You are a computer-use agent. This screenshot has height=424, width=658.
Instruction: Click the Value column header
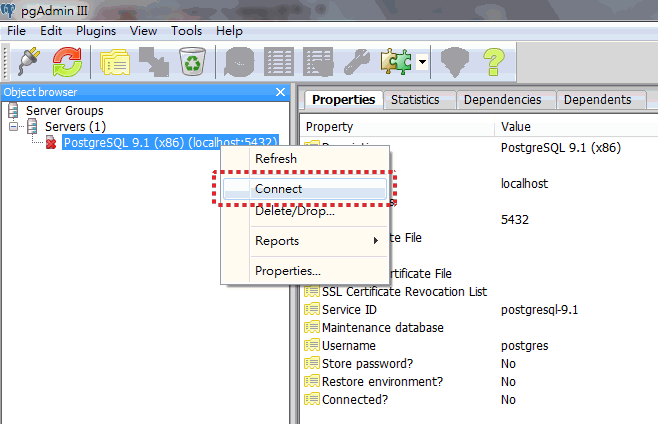[x=576, y=126]
